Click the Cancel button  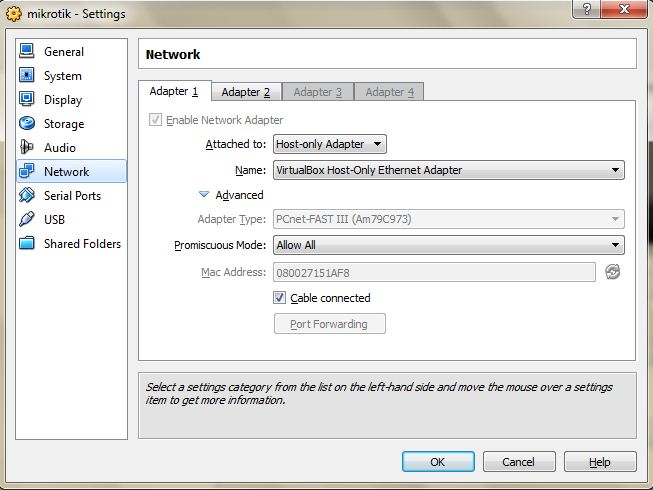[519, 462]
